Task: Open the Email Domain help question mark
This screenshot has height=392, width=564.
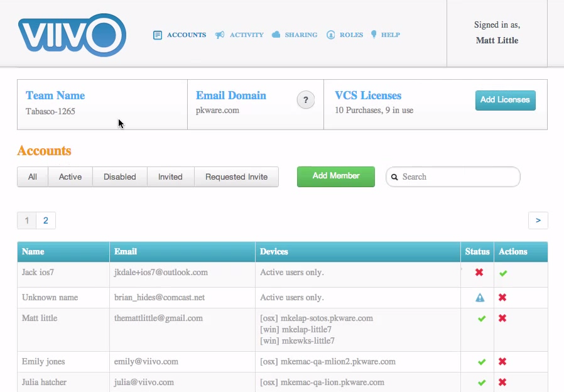Action: 305,100
